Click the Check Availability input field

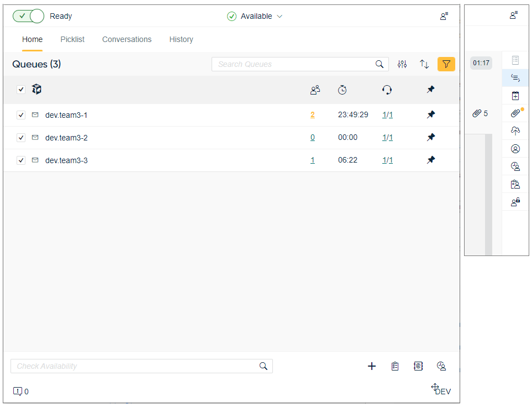[x=135, y=366]
